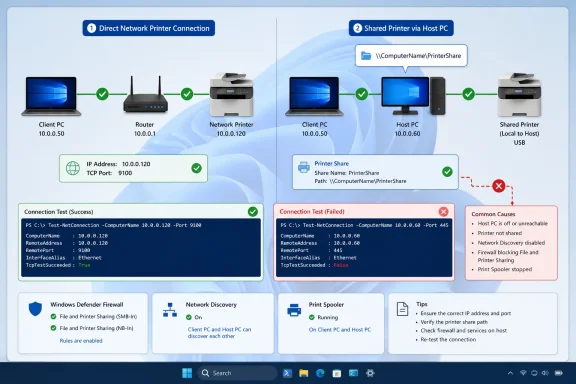Toggle the File and Printer Sharing (NB-In) check

53,328
